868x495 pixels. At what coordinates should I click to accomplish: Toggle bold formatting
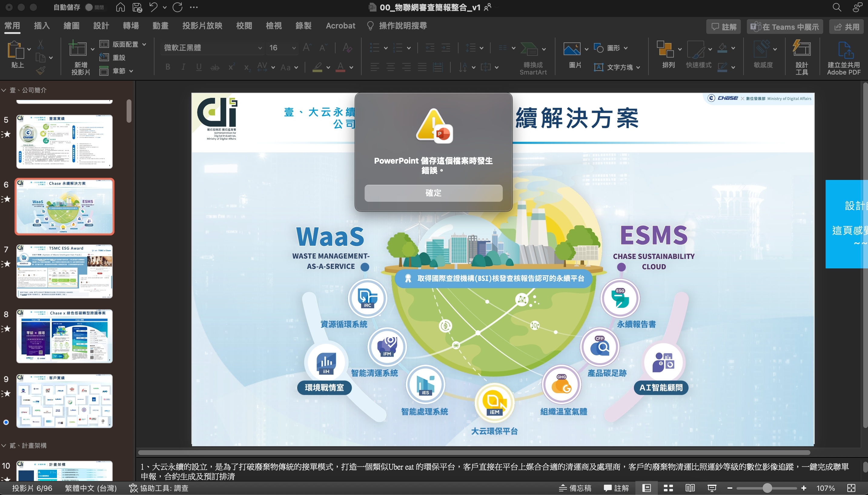[x=168, y=67]
